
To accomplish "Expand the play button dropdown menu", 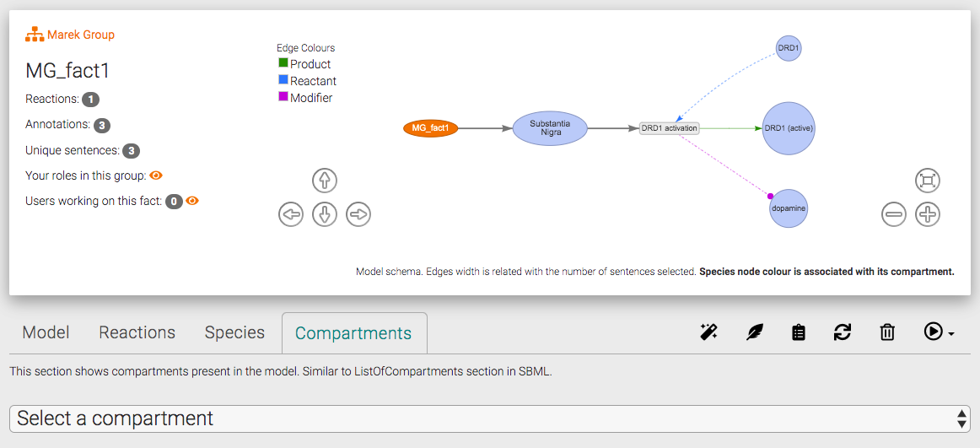I will coord(939,332).
